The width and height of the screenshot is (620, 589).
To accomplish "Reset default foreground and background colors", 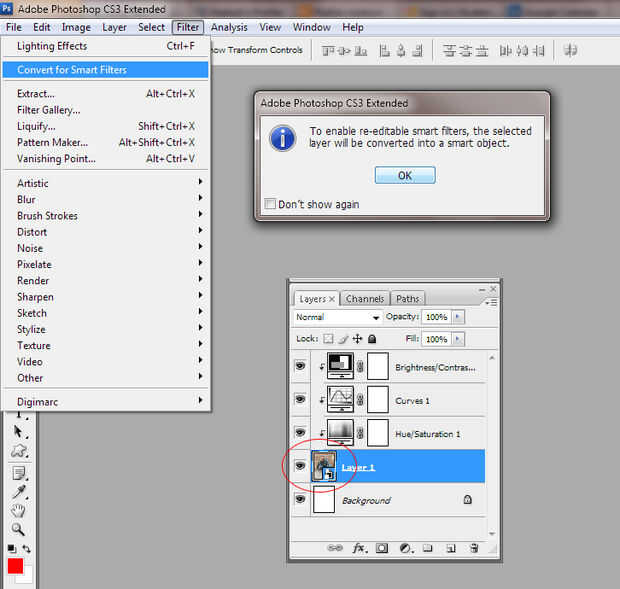I will click(x=12, y=548).
